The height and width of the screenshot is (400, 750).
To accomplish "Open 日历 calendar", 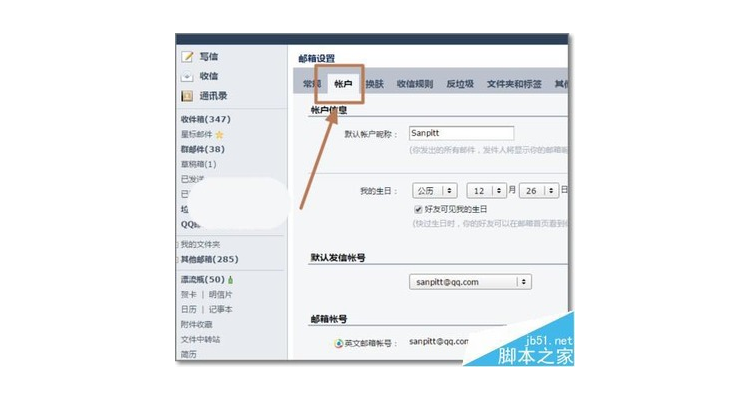I will 188,310.
